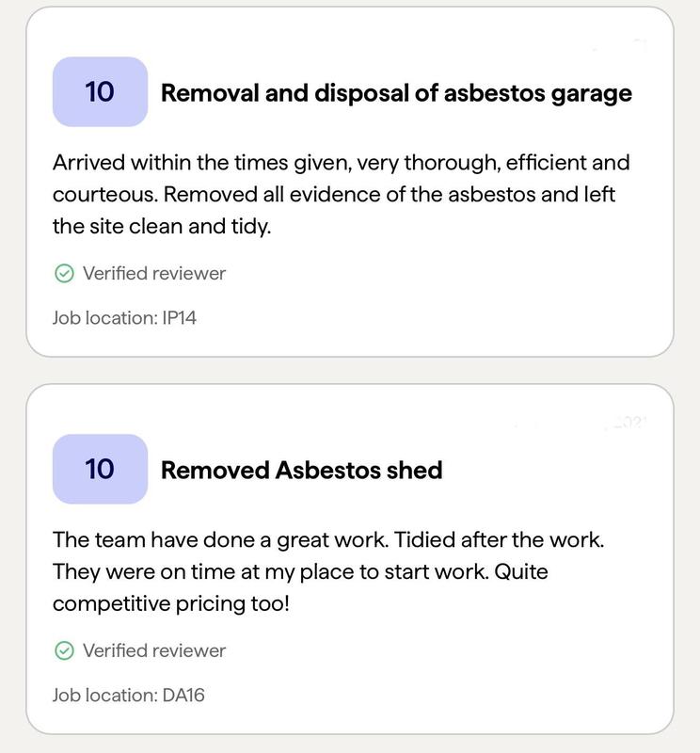This screenshot has height=753, width=700.
Task: Select 'Verified reviewer' label in the shed review
Action: click(154, 650)
